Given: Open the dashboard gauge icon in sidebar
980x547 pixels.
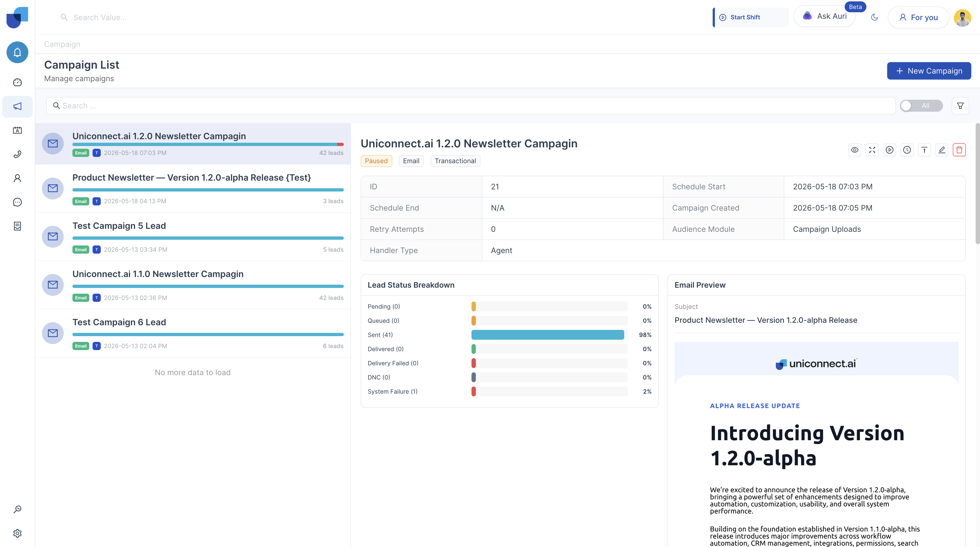Looking at the screenshot, I should pos(17,82).
